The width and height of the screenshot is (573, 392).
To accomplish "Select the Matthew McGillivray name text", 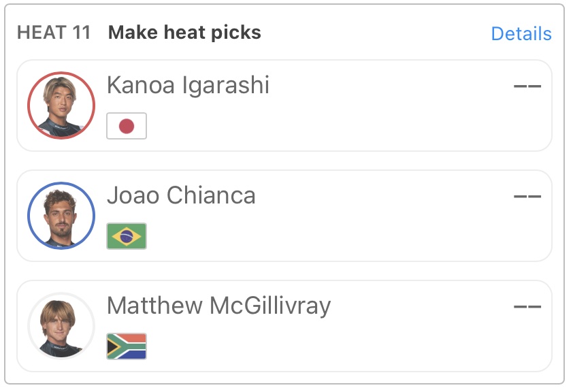I will 218,306.
